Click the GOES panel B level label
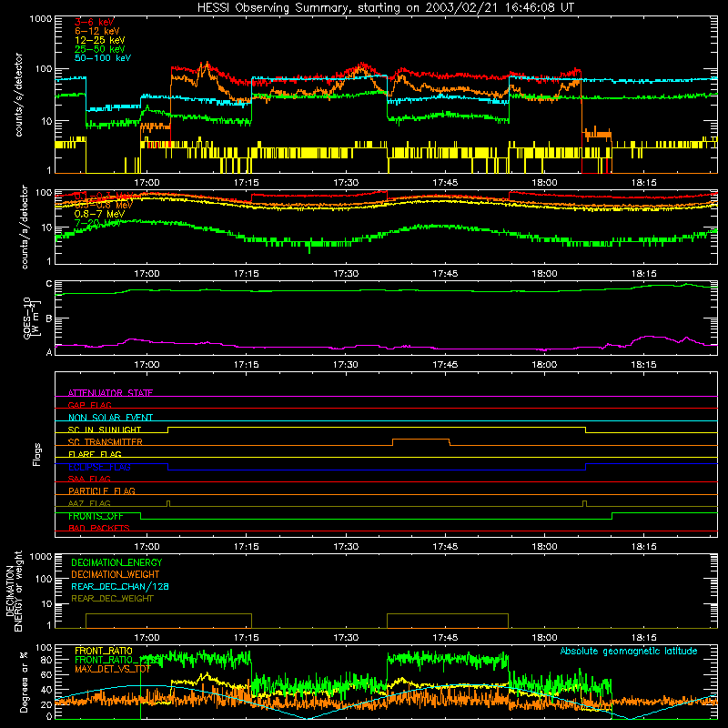The width and height of the screenshot is (728, 728). click(x=49, y=318)
